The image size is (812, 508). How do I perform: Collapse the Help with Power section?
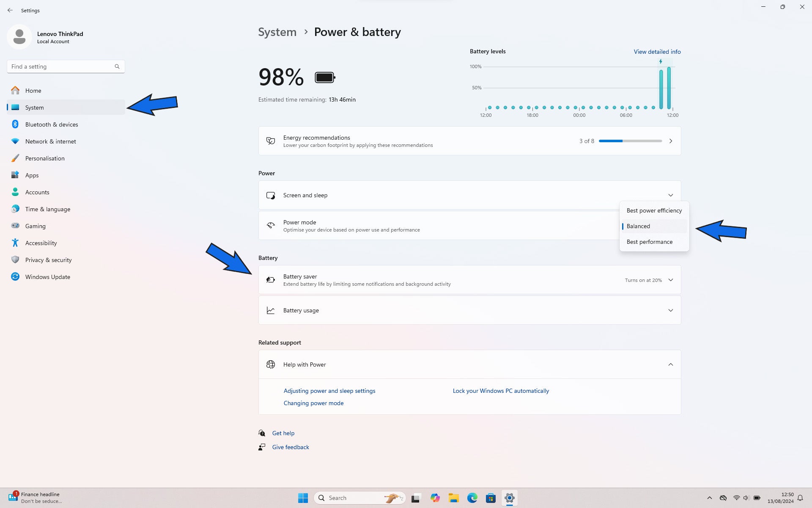coord(670,364)
